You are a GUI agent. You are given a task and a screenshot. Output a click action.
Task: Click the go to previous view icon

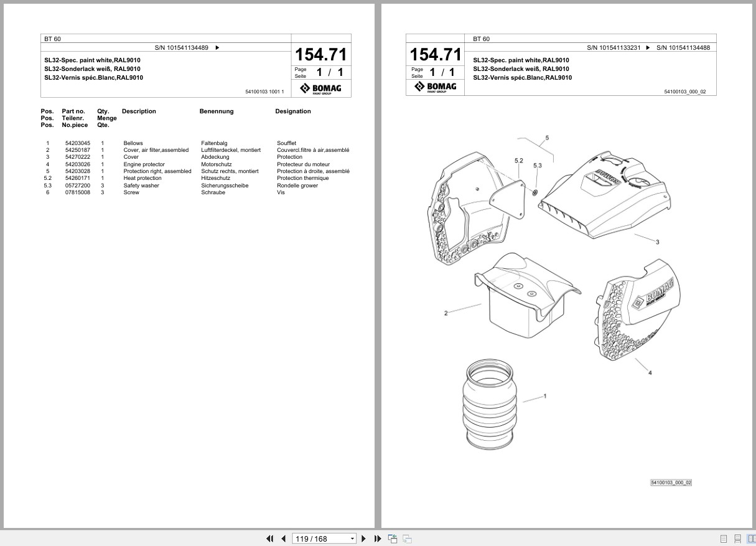[x=393, y=539]
